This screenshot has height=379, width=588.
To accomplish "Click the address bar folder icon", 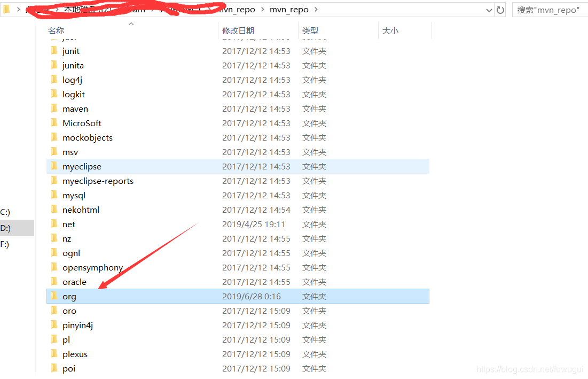I will (6, 10).
